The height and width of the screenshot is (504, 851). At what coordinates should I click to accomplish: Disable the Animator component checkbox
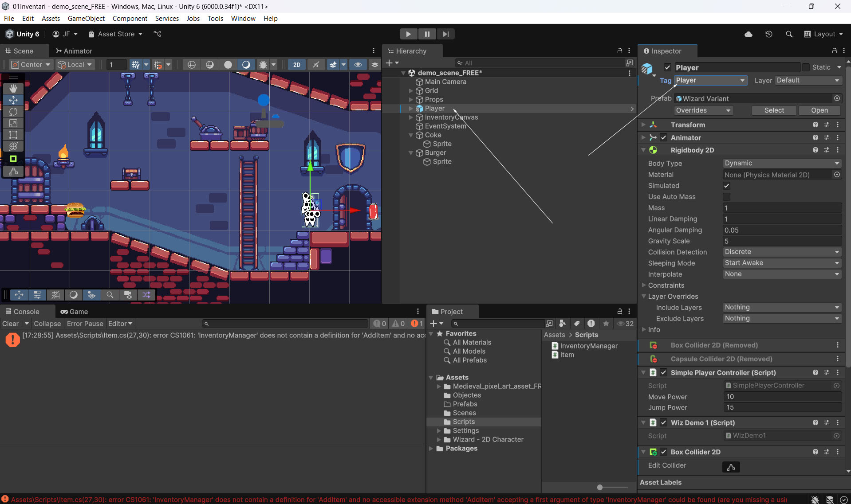[x=663, y=138]
